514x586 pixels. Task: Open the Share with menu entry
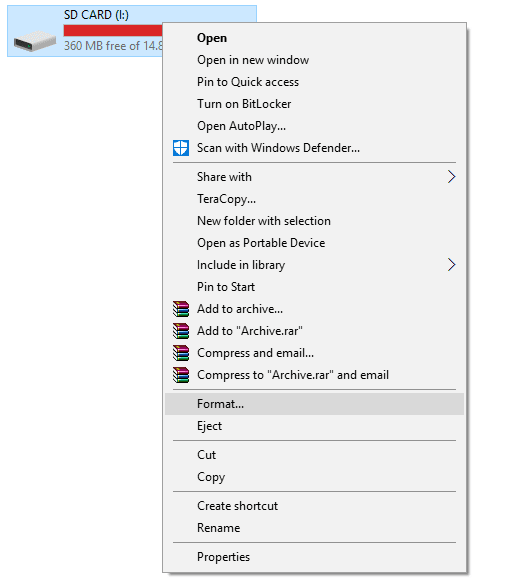click(x=314, y=177)
